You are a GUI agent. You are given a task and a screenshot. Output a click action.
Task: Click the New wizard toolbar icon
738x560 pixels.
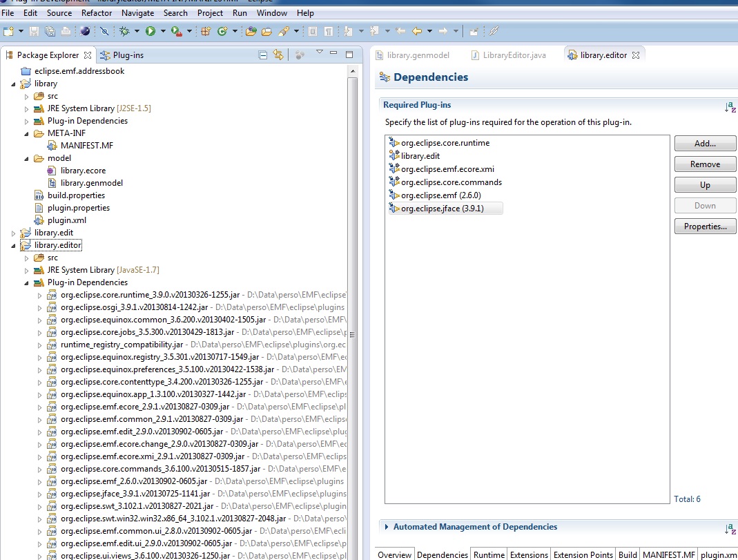click(x=8, y=32)
